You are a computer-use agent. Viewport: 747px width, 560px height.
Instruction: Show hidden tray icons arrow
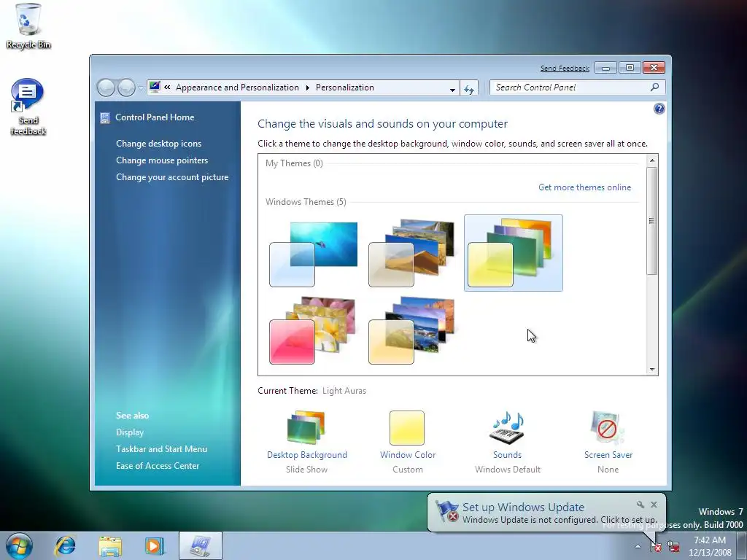coord(638,546)
